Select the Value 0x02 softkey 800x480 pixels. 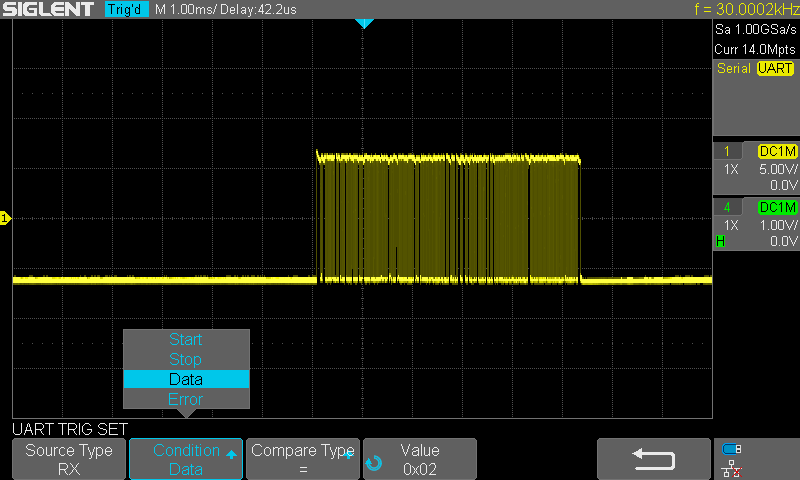(x=420, y=459)
